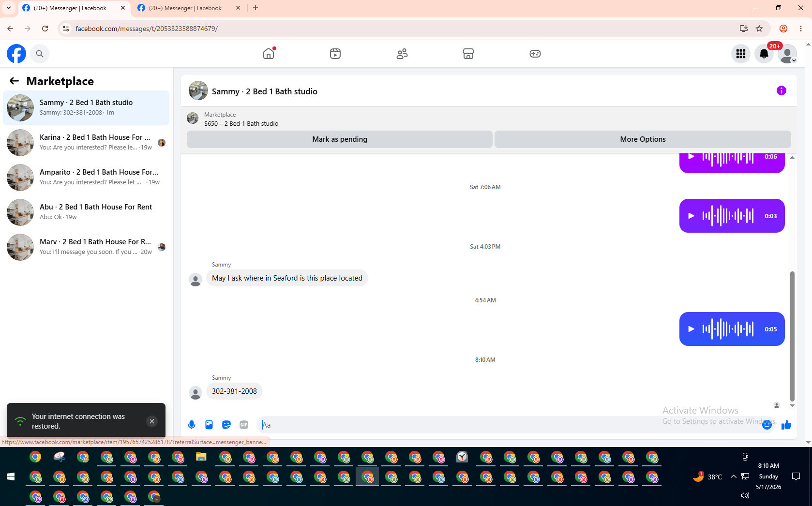Viewport: 812px width, 506px height.
Task: Open the Marketplace storefront icon
Action: pyautogui.click(x=468, y=54)
